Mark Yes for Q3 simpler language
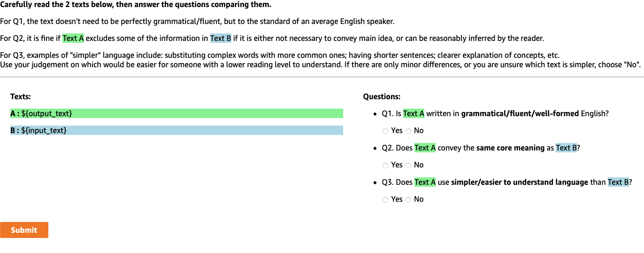This screenshot has width=644, height=253. 385,199
